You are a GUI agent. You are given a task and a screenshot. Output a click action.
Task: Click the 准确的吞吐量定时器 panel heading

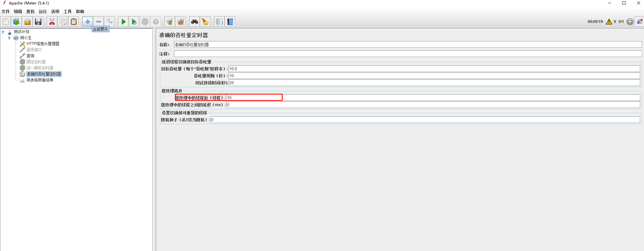184,35
